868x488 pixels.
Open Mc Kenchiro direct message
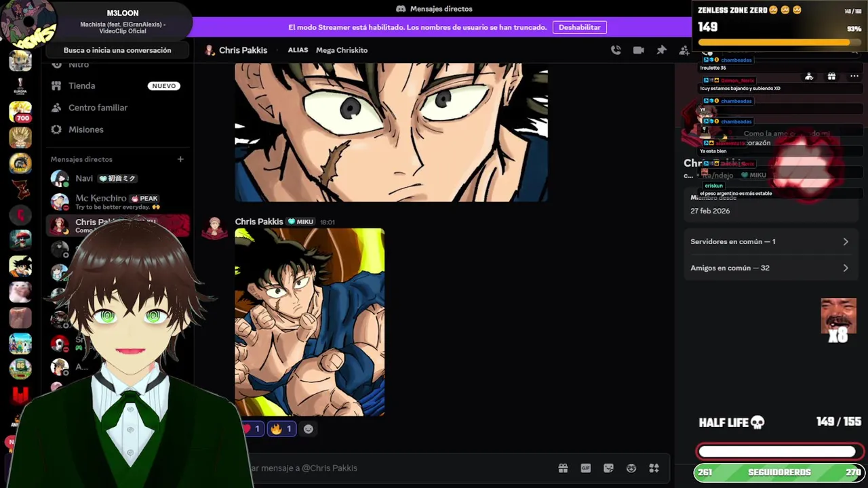[x=119, y=202]
